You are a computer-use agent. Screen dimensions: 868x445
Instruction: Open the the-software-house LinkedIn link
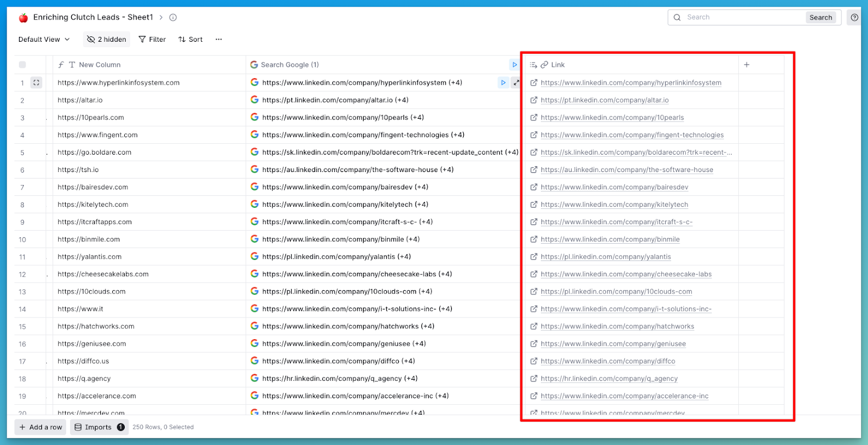[627, 170]
